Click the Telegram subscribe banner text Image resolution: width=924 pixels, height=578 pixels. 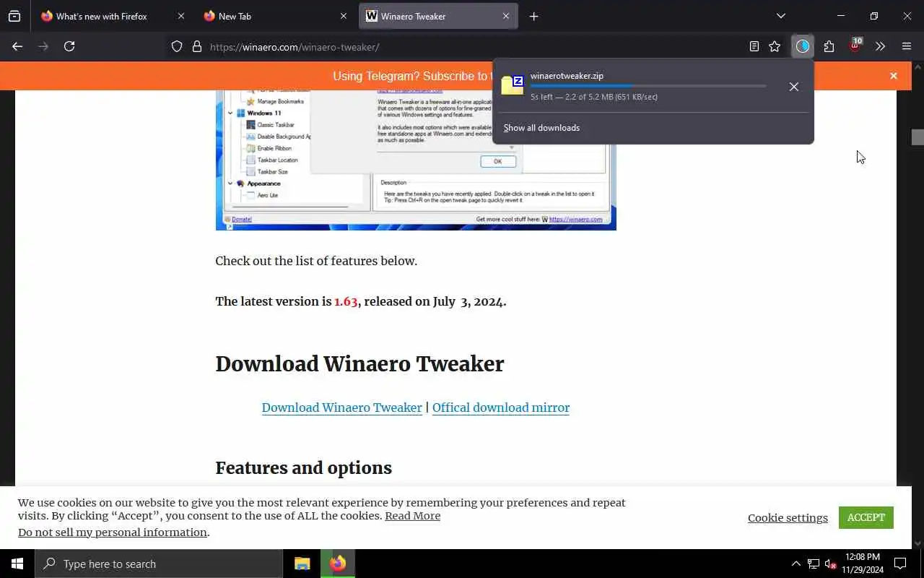pos(411,76)
